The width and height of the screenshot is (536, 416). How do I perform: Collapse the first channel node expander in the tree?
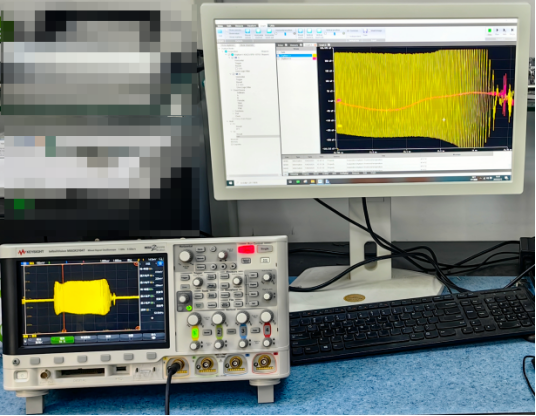pos(229,58)
